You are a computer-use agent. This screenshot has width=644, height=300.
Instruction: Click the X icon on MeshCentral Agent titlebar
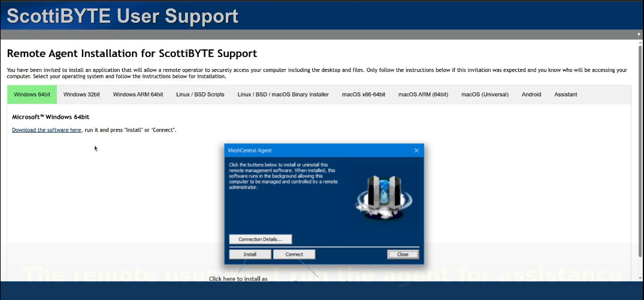[x=416, y=151]
